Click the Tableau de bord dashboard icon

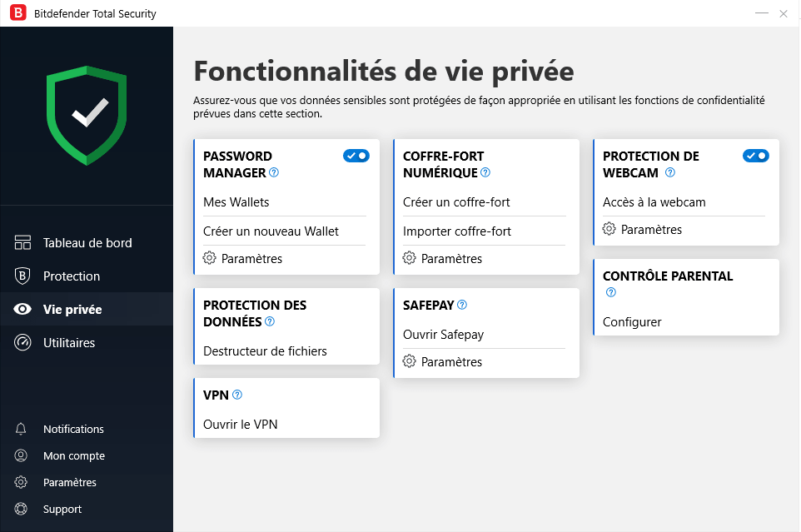22,242
